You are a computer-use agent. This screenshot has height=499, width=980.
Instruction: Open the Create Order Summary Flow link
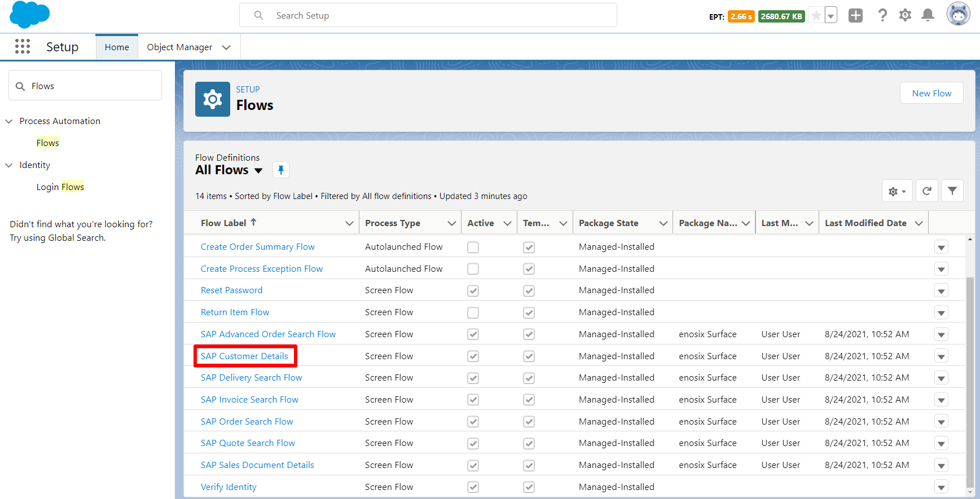tap(258, 247)
